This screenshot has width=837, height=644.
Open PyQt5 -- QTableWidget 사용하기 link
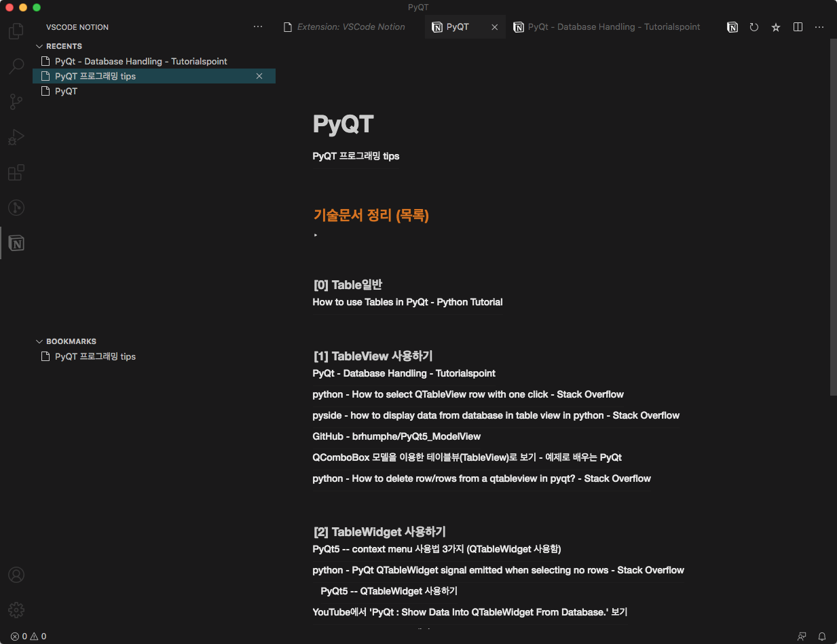pyautogui.click(x=389, y=591)
